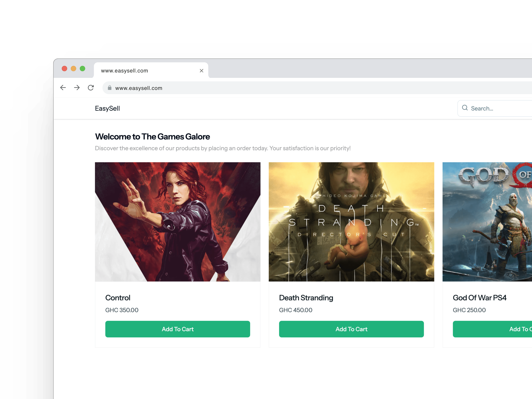Click the magnifier icon in search box
The width and height of the screenshot is (532, 399).
[465, 108]
